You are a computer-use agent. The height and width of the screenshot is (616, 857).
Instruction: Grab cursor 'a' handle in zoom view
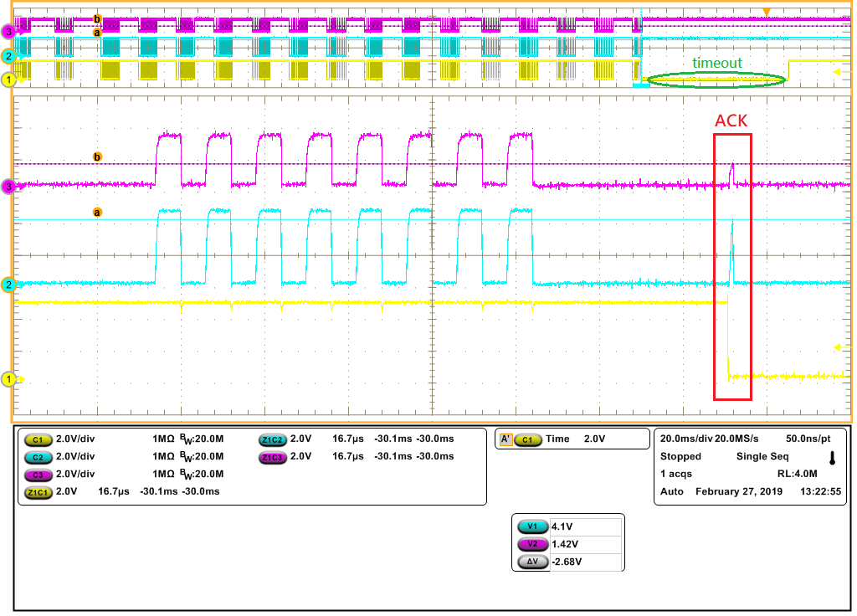[x=97, y=213]
